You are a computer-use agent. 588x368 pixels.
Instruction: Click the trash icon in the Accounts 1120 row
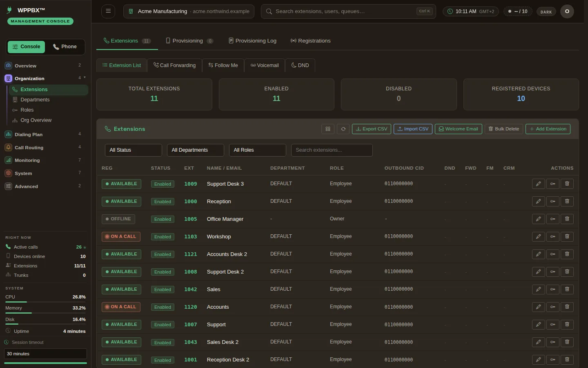pyautogui.click(x=567, y=307)
